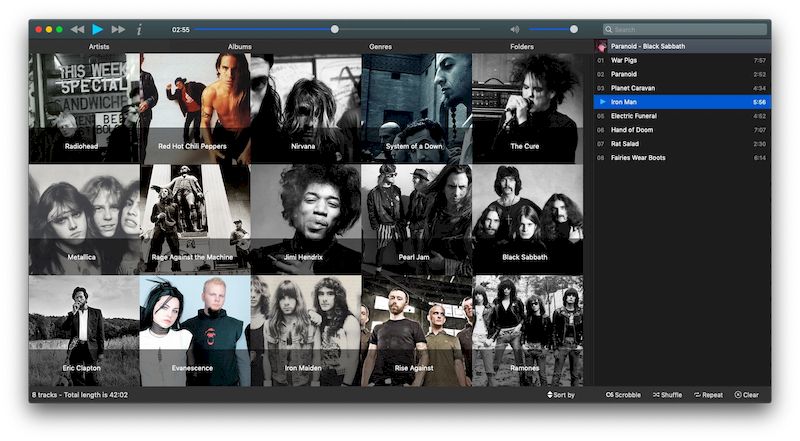Open the Eric Clapton artist tile
This screenshot has width=800, height=441.
tap(84, 331)
